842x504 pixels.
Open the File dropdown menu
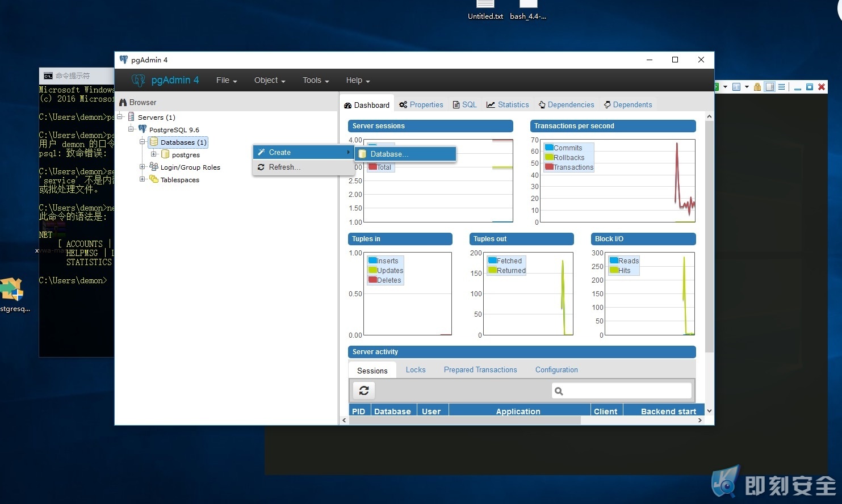[227, 81]
